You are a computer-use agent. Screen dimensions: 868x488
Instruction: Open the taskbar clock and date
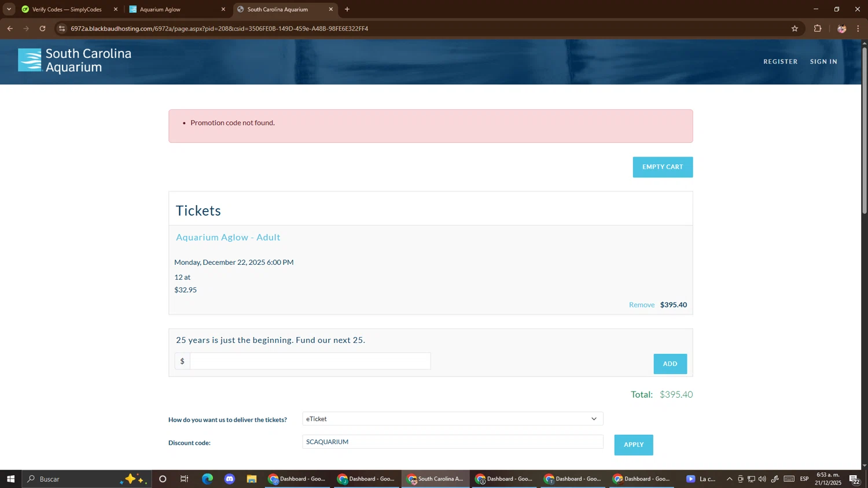click(x=828, y=479)
